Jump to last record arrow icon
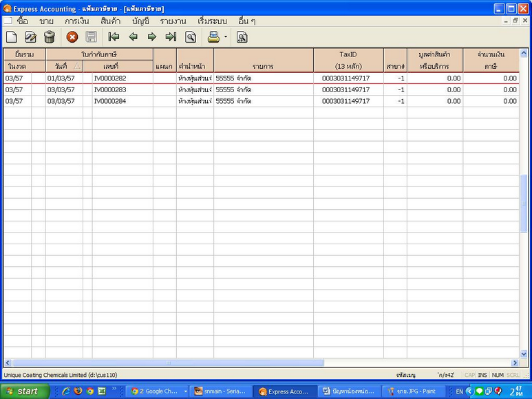 (171, 37)
